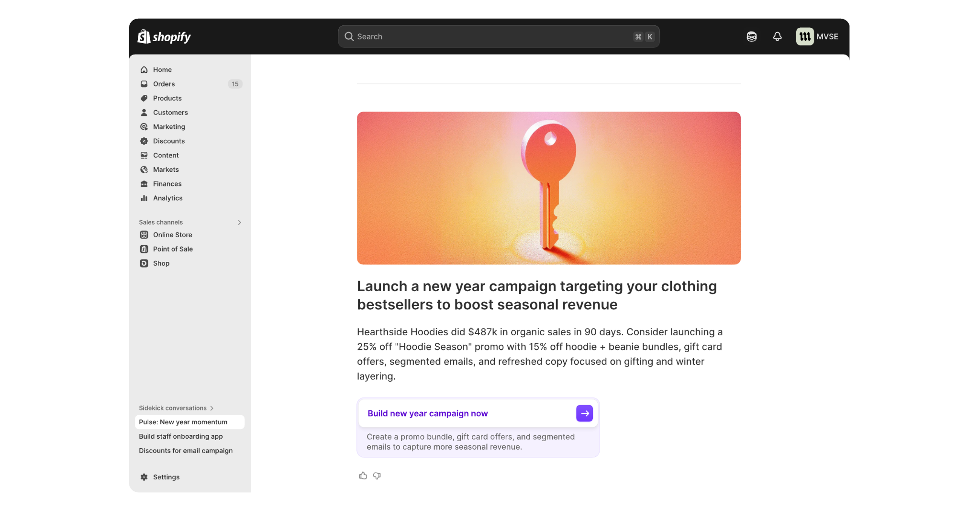Viewport: 980px width, 511px height.
Task: Open the Markets section
Action: pos(166,170)
